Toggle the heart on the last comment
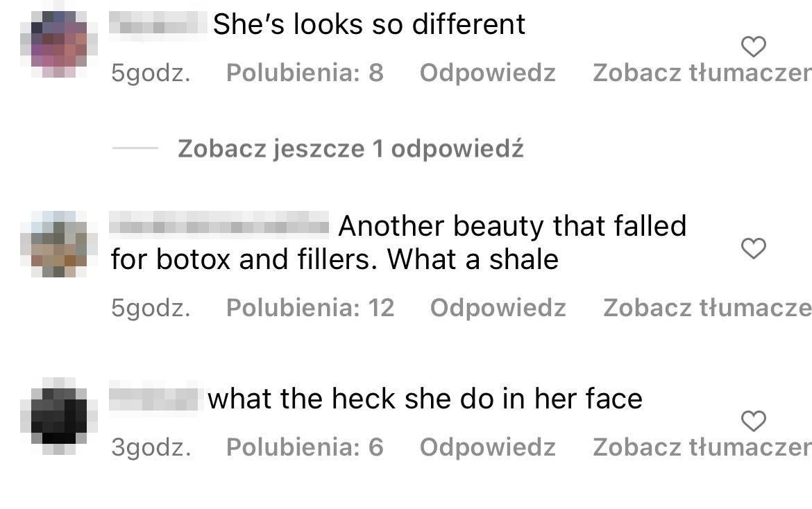Image resolution: width=812 pixels, height=509 pixels. tap(754, 421)
